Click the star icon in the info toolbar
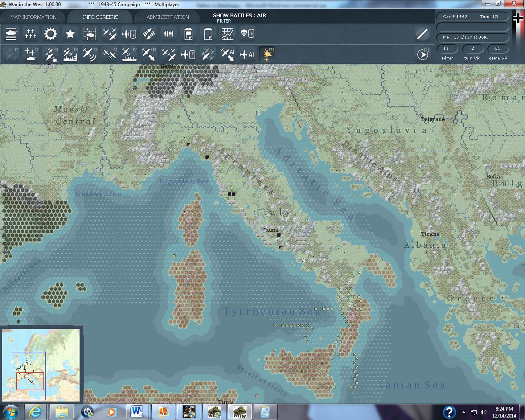This screenshot has height=420, width=525. pos(70,34)
